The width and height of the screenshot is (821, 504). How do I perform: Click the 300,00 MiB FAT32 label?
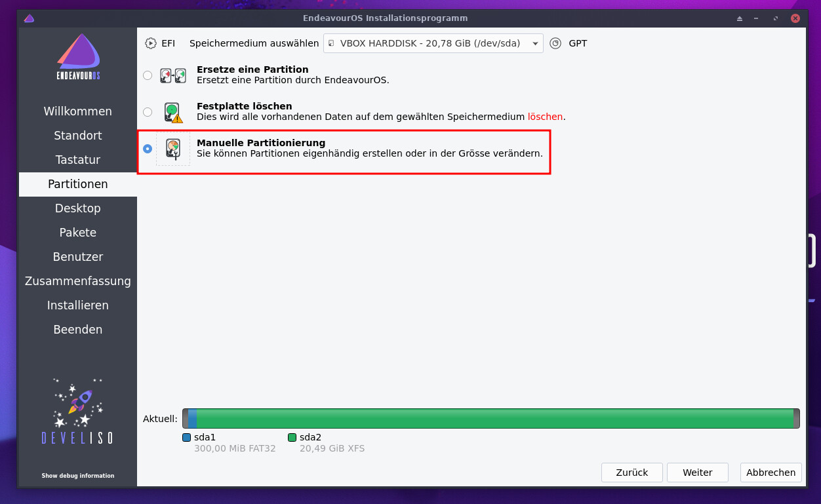tap(235, 449)
